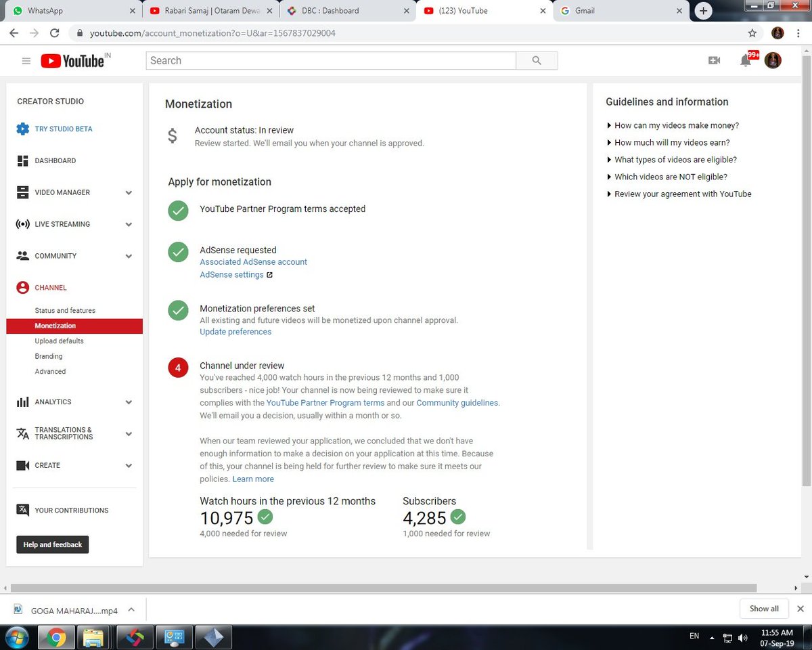Click the taskbar volume speaker icon
Viewport: 812px width, 650px height.
(x=743, y=638)
